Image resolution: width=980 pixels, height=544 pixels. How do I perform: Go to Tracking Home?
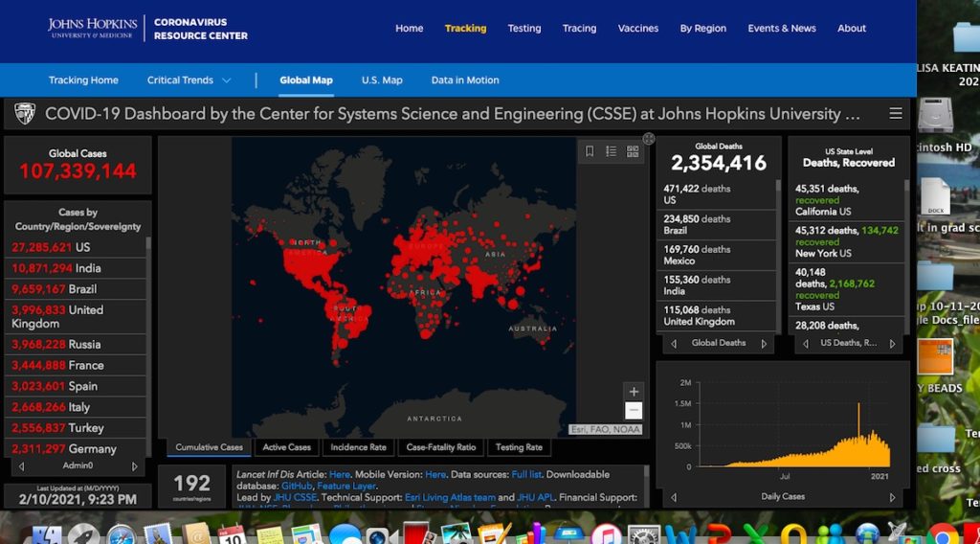[84, 80]
